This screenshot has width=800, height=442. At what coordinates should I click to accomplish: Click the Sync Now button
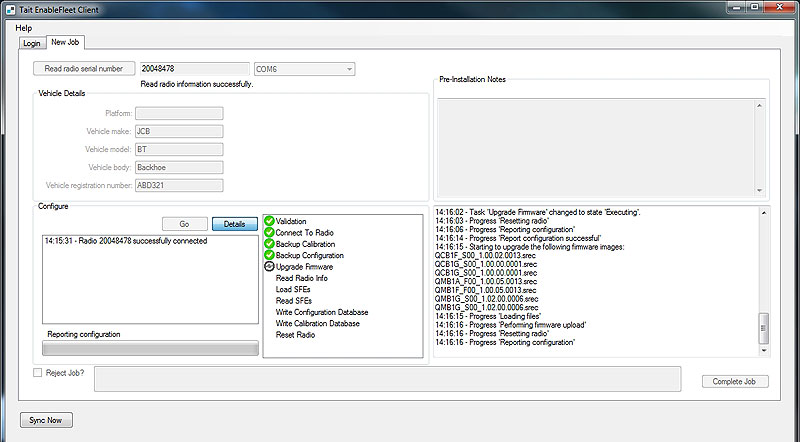(x=47, y=420)
